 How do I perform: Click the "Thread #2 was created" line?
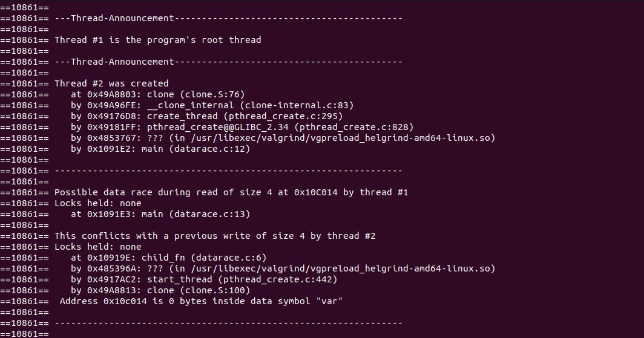pos(111,83)
